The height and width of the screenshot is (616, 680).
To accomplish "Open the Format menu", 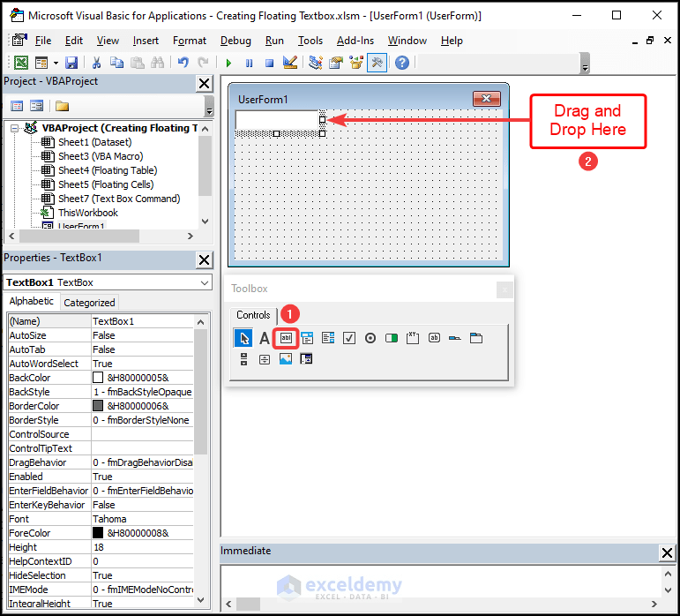I will 189,41.
